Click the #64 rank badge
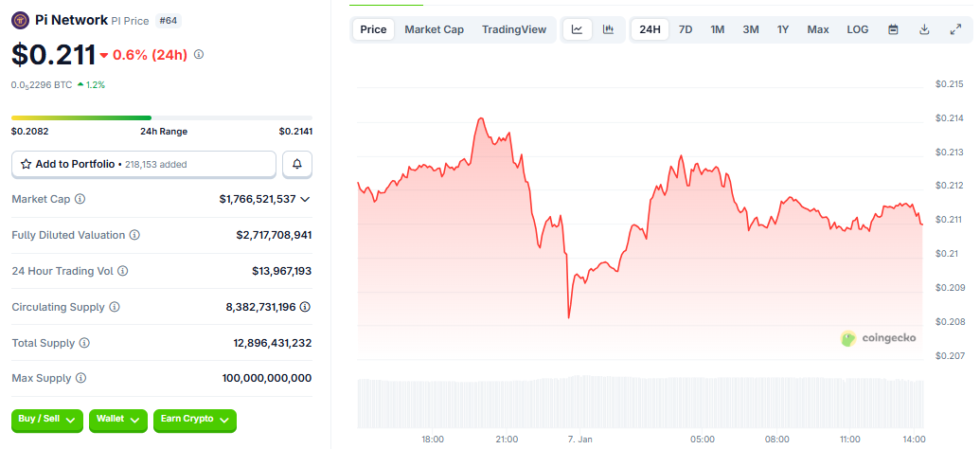The width and height of the screenshot is (980, 449). click(x=168, y=21)
